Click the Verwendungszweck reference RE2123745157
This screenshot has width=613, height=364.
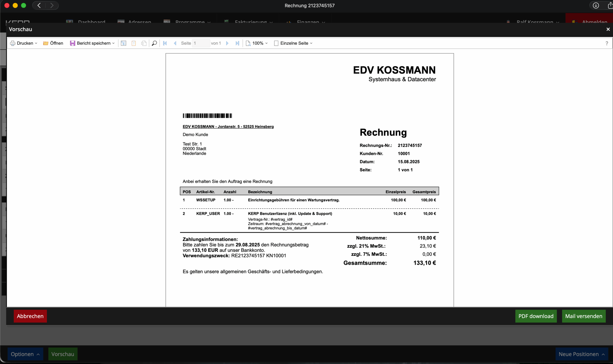[248, 256]
